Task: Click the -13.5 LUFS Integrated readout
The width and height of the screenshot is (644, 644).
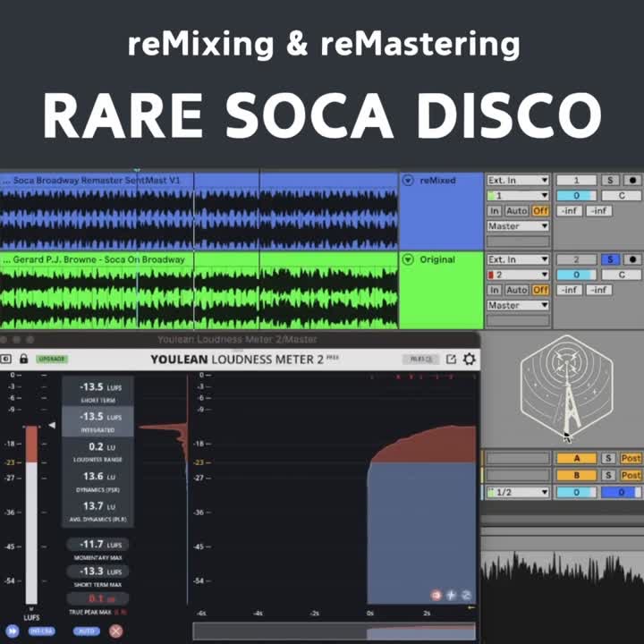Action: [97, 421]
